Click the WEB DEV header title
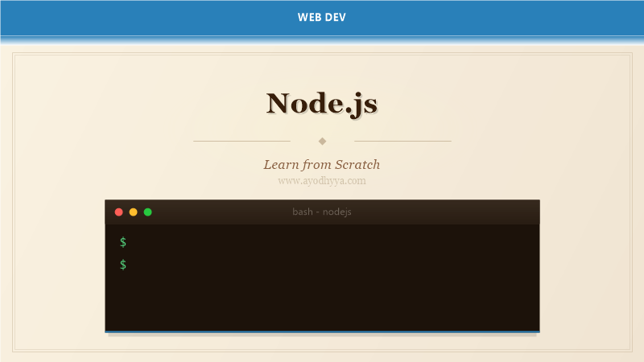Viewport: 644px width, 362px height. click(x=321, y=17)
